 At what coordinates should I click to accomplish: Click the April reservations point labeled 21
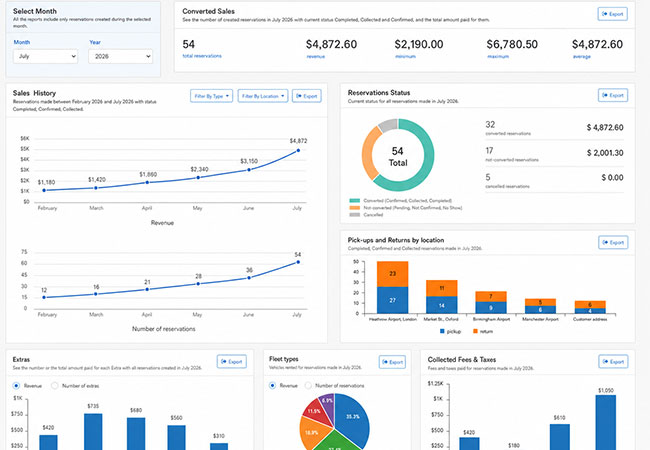147,289
